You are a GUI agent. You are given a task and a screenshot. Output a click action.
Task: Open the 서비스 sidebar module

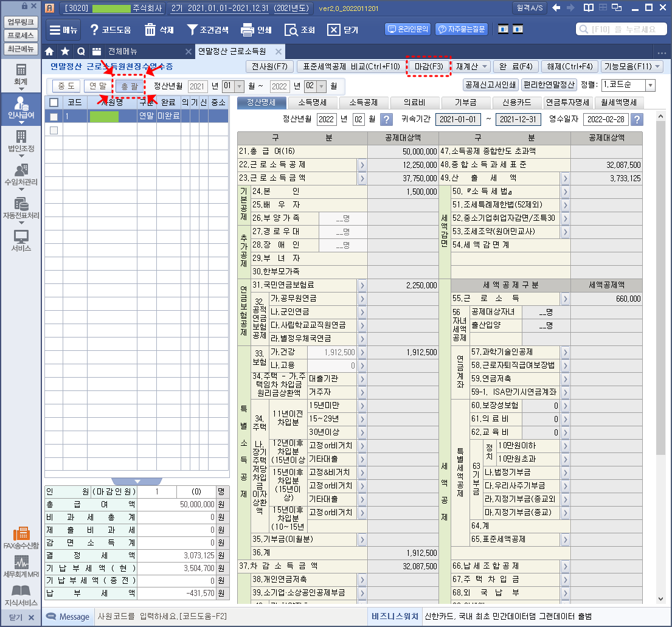pyautogui.click(x=21, y=240)
